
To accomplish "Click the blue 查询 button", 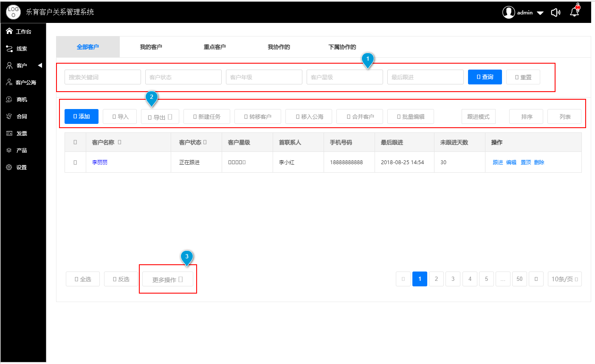I will pyautogui.click(x=485, y=77).
